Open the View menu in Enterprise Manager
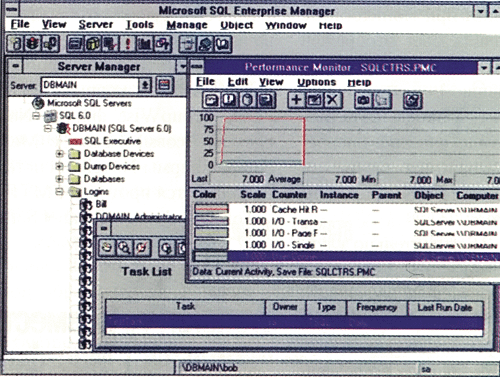This screenshot has width=500, height=377. tap(54, 24)
